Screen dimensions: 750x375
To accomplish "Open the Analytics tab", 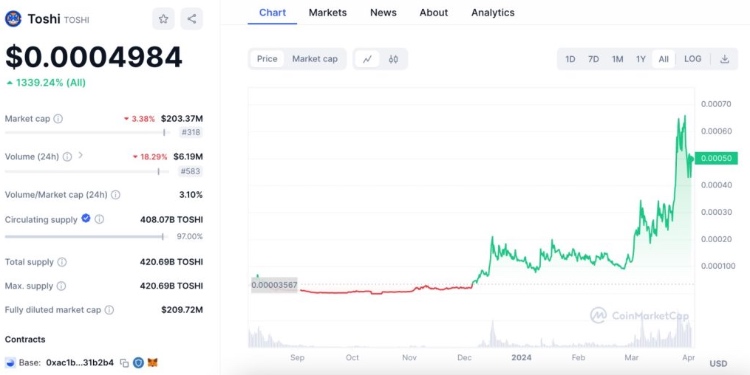I will tap(493, 12).
